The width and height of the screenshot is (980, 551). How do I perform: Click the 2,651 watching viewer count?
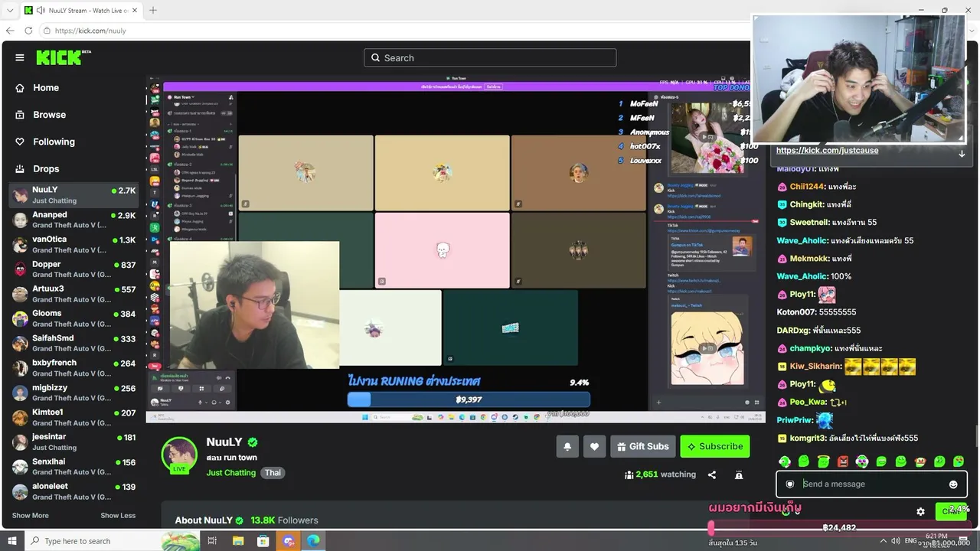(660, 474)
